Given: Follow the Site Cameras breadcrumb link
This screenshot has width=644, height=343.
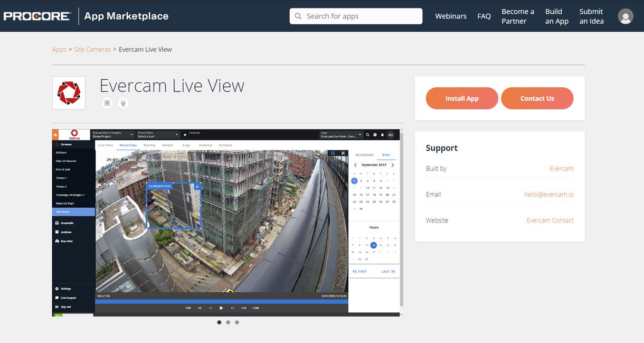Looking at the screenshot, I should tap(92, 50).
